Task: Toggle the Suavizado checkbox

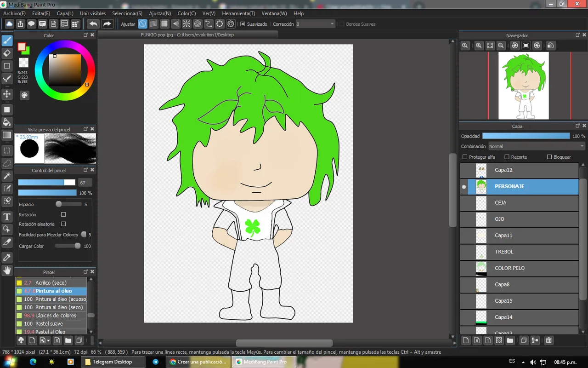Action: tap(243, 24)
